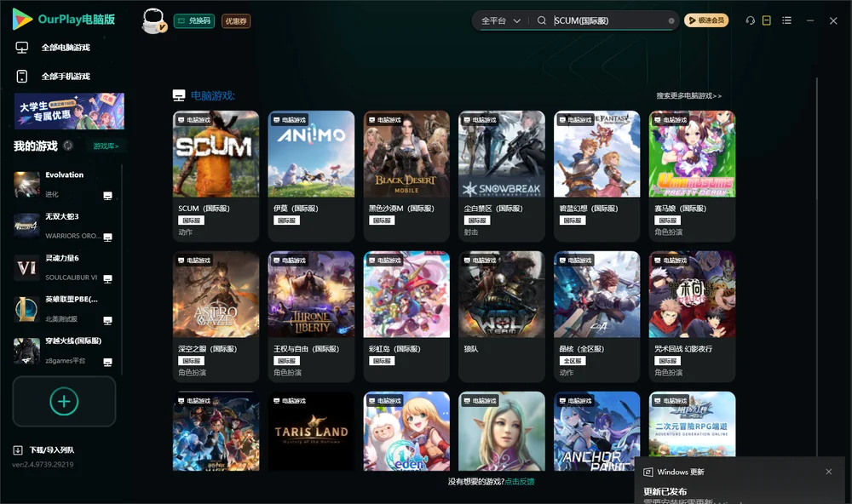
Task: Click the 优惠券 button
Action: point(236,20)
